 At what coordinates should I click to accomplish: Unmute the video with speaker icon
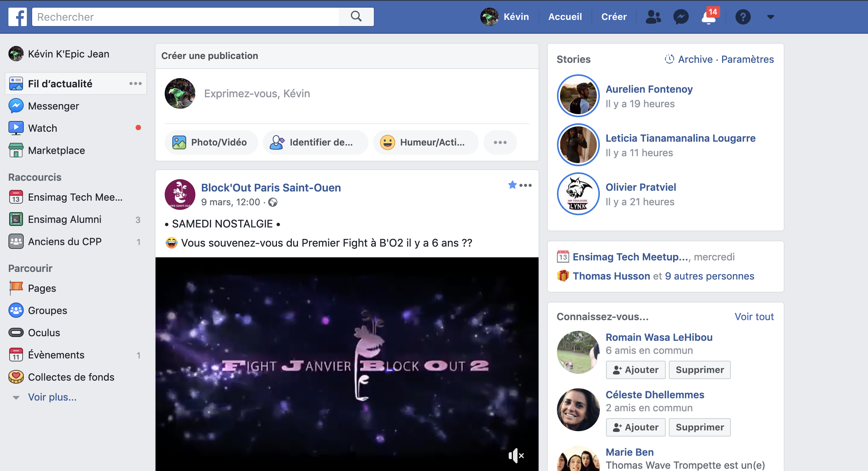(x=516, y=455)
